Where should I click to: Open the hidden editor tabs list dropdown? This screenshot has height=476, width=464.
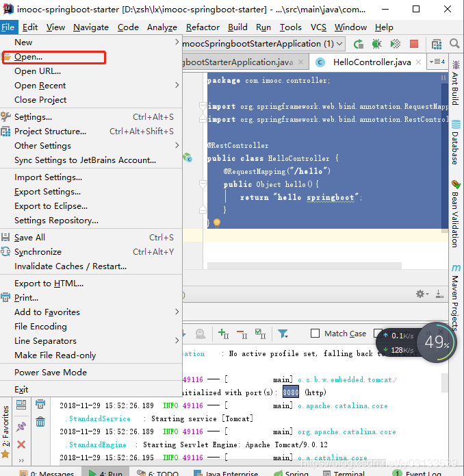(x=437, y=62)
